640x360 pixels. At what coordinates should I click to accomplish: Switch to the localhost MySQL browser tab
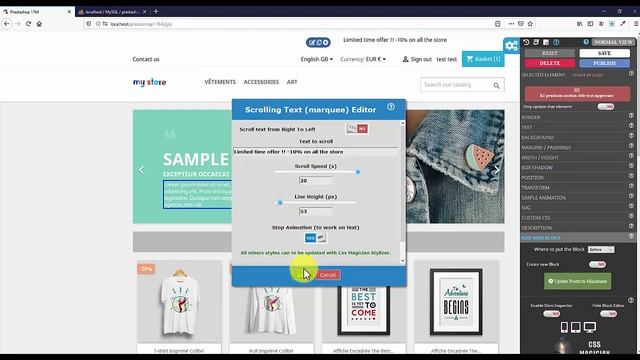[x=112, y=12]
